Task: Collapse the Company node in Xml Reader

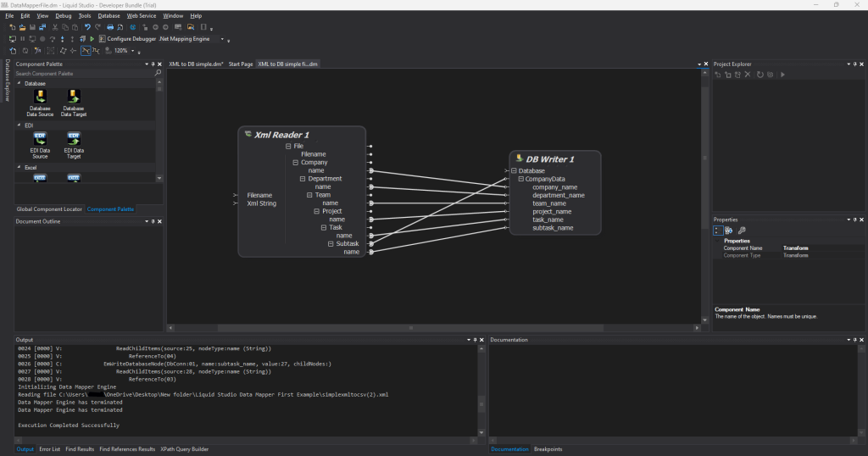Action: pyautogui.click(x=296, y=162)
